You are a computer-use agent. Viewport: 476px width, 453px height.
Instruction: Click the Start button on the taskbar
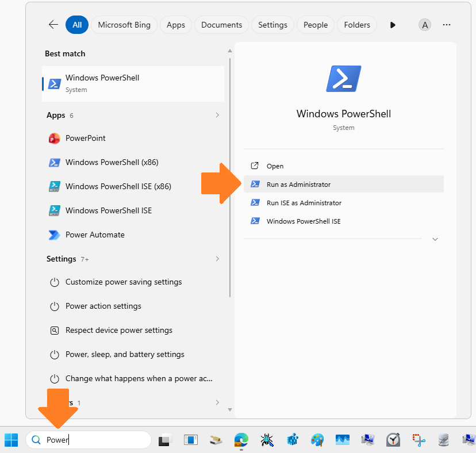tap(11, 439)
